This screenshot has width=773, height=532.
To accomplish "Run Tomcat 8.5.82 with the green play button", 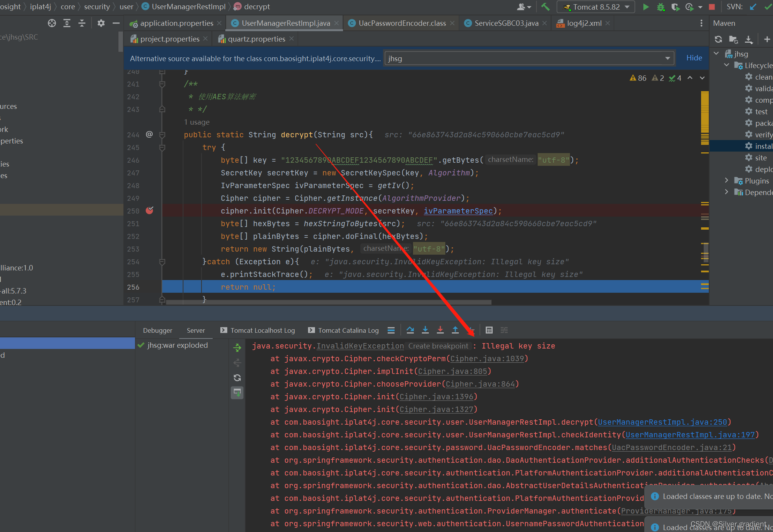I will pos(646,7).
